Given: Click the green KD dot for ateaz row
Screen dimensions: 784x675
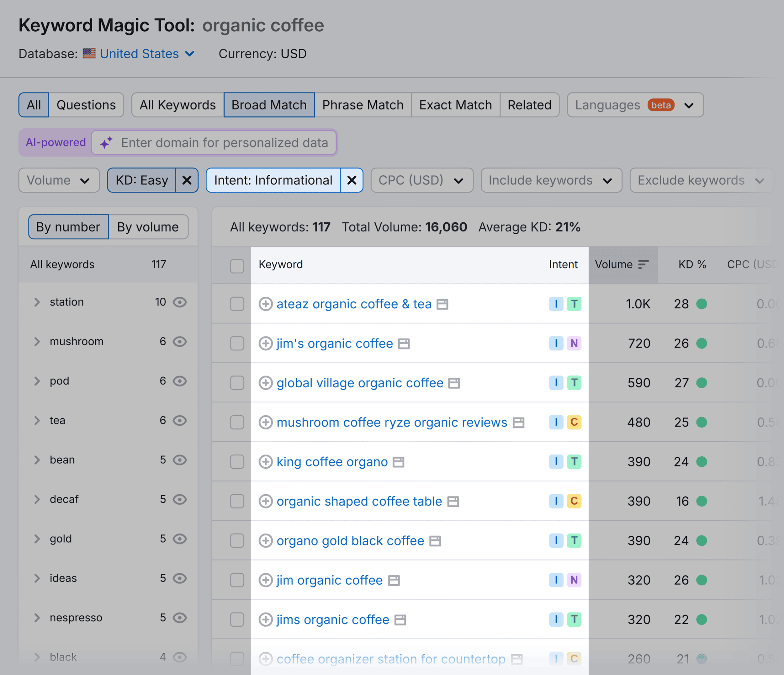Looking at the screenshot, I should coord(702,304).
